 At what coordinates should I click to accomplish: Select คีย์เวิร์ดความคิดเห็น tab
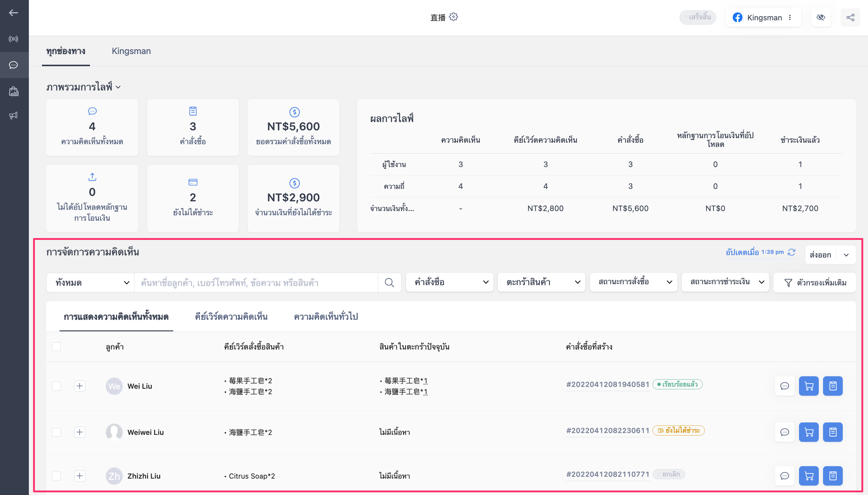coord(231,317)
